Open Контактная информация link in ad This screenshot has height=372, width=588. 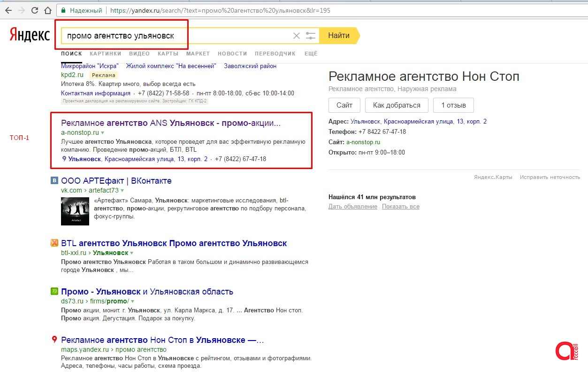96,93
